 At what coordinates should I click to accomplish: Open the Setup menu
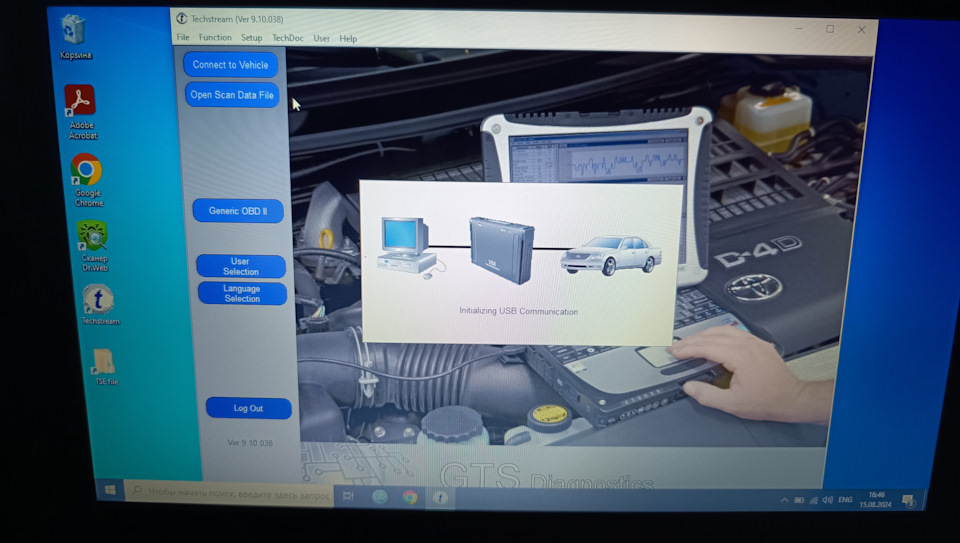click(x=251, y=38)
